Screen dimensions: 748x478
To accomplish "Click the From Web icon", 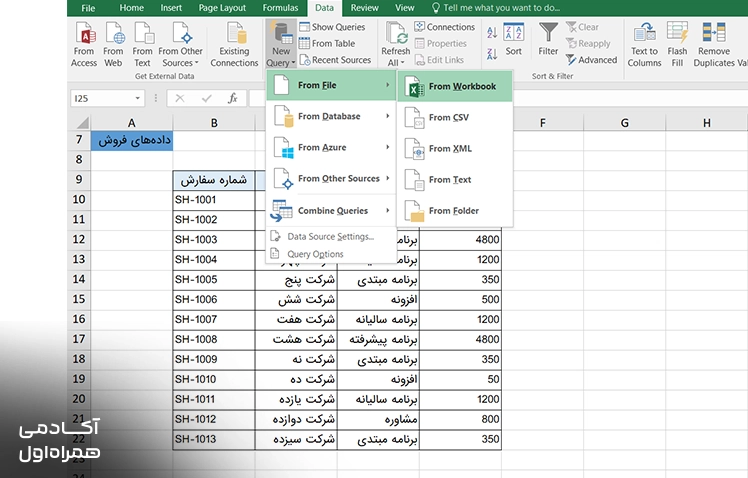I will pos(114,45).
